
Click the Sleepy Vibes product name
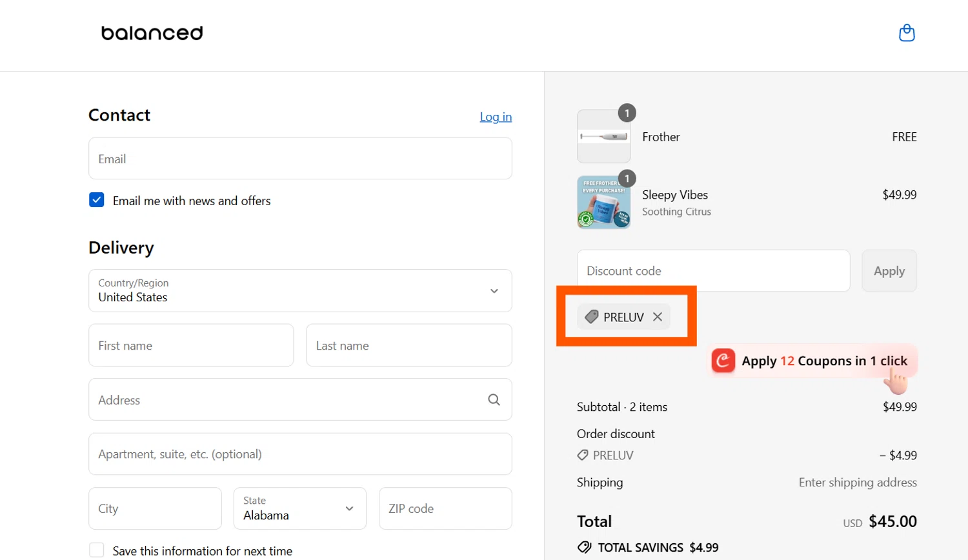pyautogui.click(x=675, y=195)
